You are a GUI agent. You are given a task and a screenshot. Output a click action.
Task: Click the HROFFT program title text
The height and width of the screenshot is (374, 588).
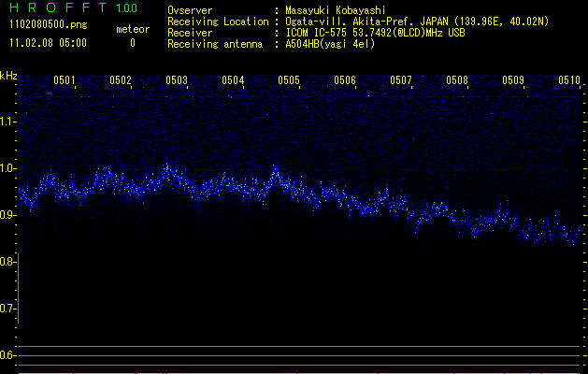[57, 8]
